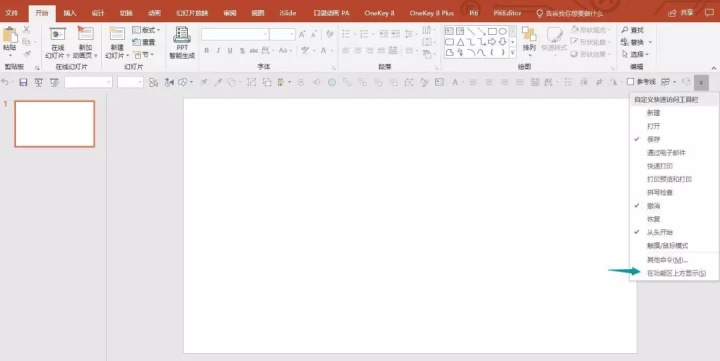Viewport: 720px width, 361px height.
Task: Collapse the ribbon with the caret arrow
Action: (714, 68)
